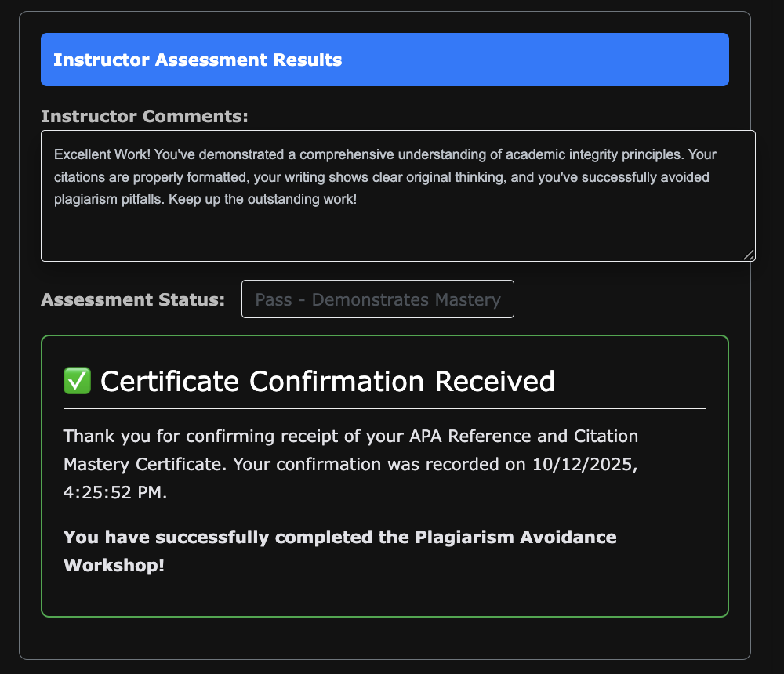Click the comments box resize handle
The image size is (784, 674).
coord(749,254)
